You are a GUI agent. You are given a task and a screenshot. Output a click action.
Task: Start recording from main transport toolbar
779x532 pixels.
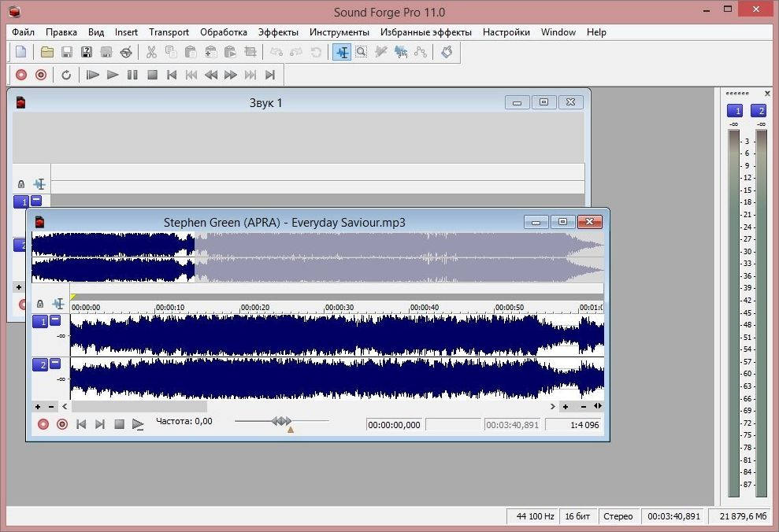[20, 75]
